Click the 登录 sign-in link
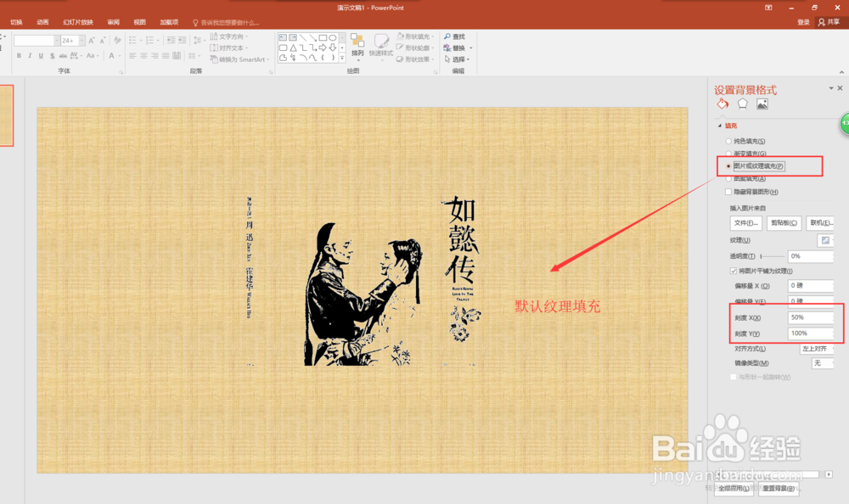Screen dimensions: 849x504 (x=803, y=22)
